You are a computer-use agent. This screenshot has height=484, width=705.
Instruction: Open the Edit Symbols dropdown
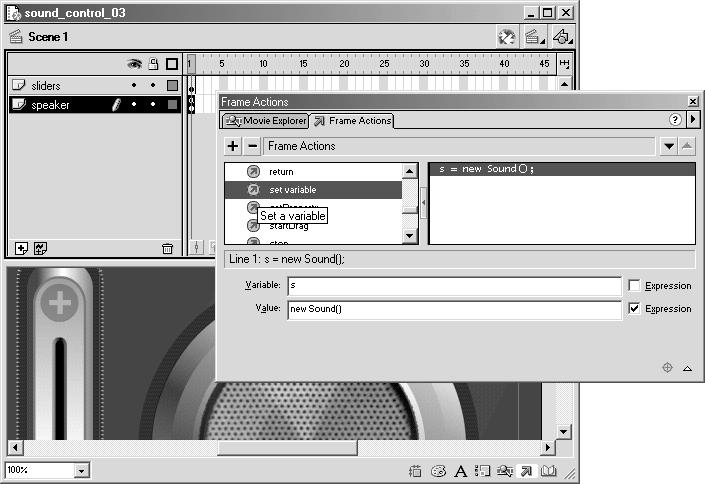pos(562,37)
